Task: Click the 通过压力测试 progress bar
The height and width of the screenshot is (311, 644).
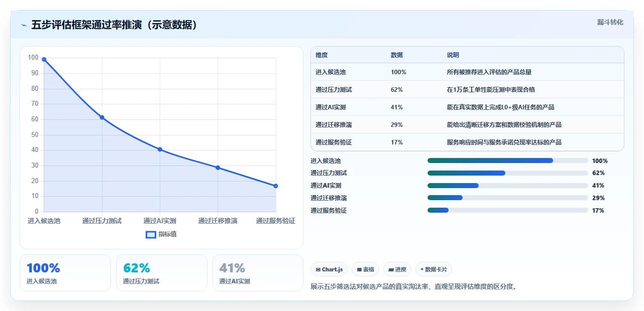Action: pos(508,173)
